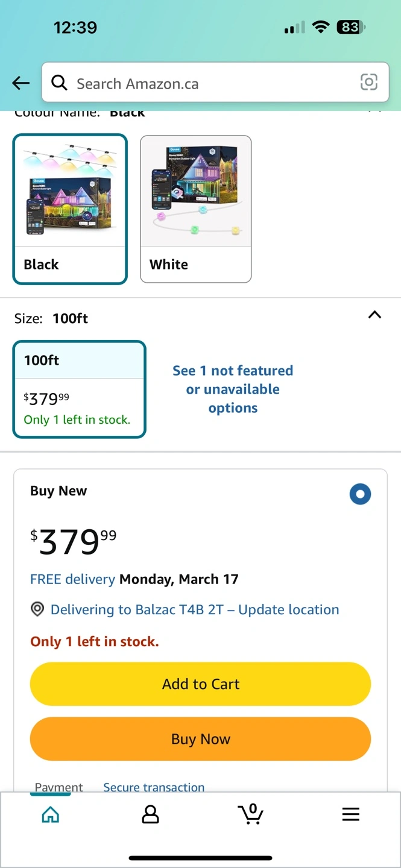Select the Black colour option
The width and height of the screenshot is (401, 868).
pos(70,209)
